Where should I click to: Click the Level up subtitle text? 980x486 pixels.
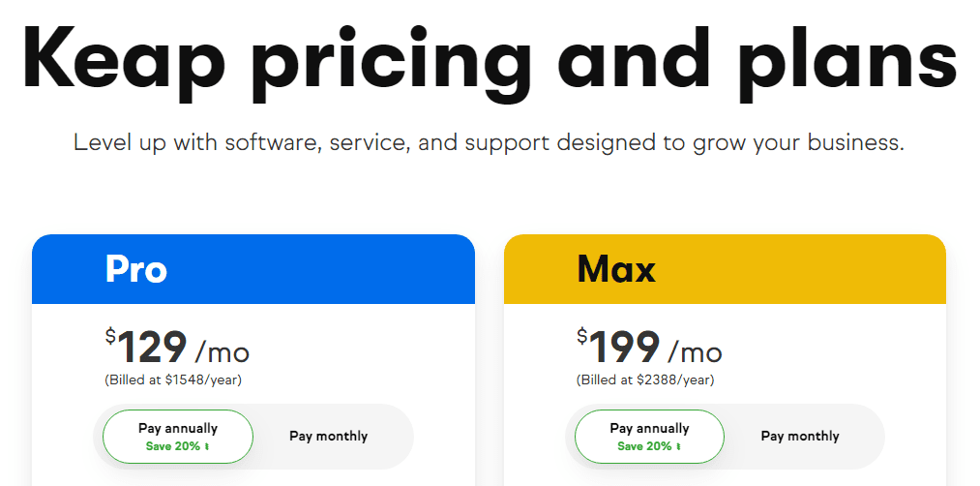490,143
